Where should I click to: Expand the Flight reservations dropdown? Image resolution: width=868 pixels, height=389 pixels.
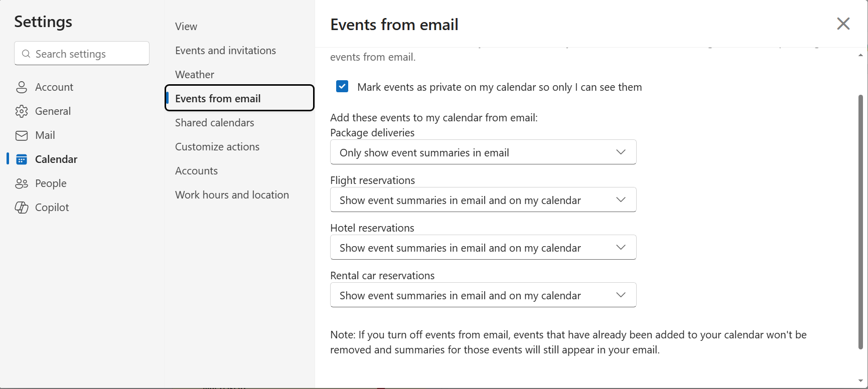(x=483, y=200)
